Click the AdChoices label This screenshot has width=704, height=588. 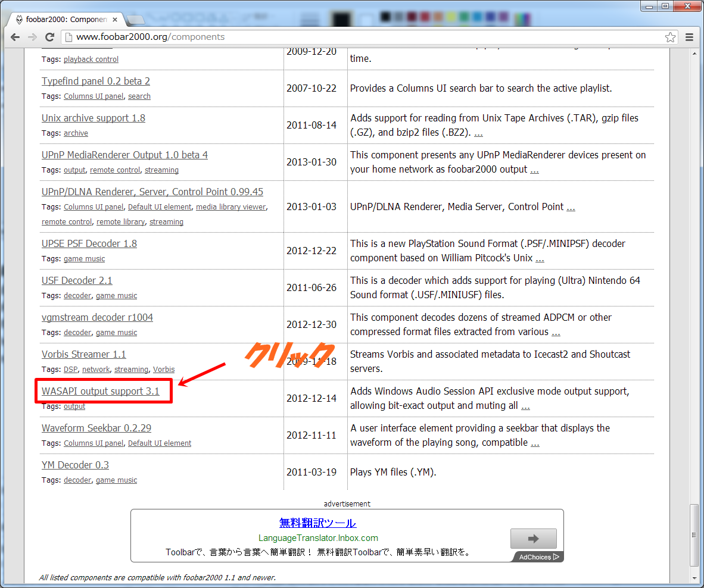point(538,556)
